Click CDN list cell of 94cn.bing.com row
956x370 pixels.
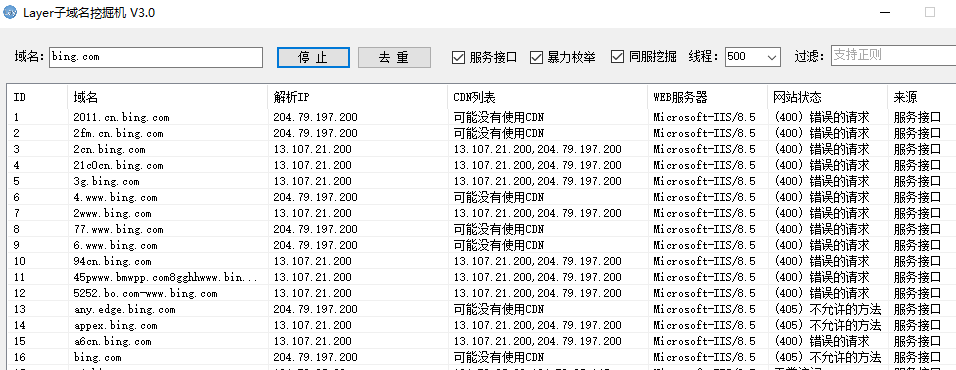(x=538, y=261)
